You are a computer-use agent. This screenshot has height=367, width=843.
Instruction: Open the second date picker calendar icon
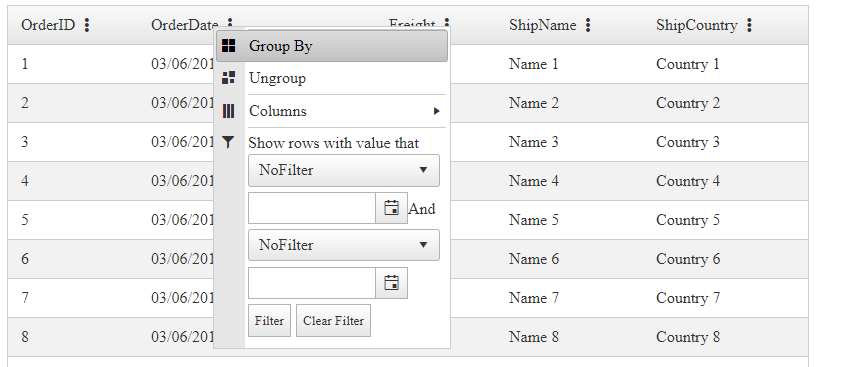[391, 283]
